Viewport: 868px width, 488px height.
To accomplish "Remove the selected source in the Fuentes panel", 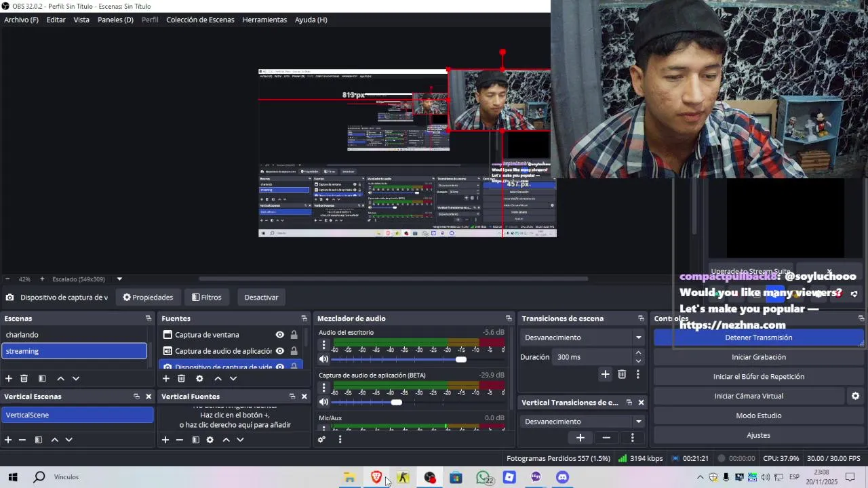I will pos(181,378).
